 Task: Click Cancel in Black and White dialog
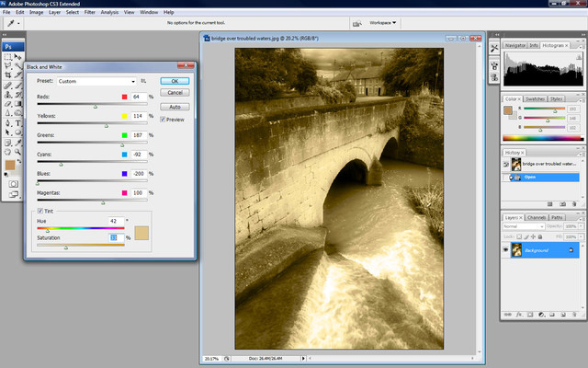[x=175, y=93]
